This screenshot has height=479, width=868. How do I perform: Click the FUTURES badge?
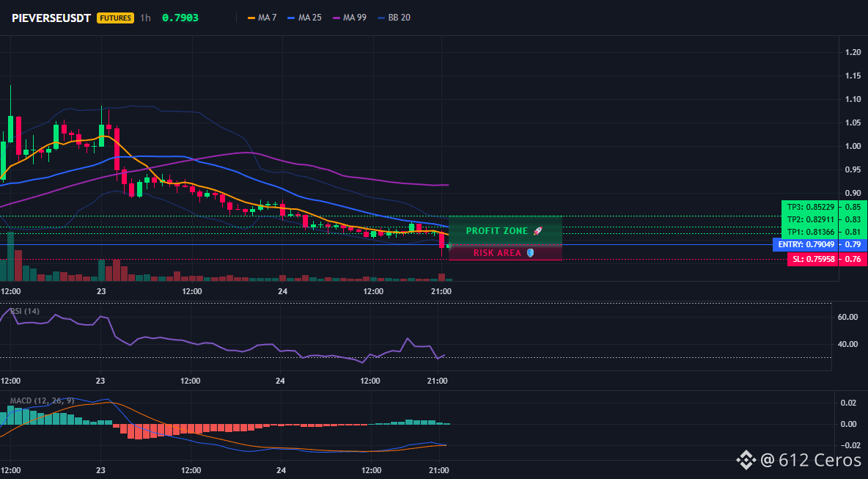click(x=116, y=18)
